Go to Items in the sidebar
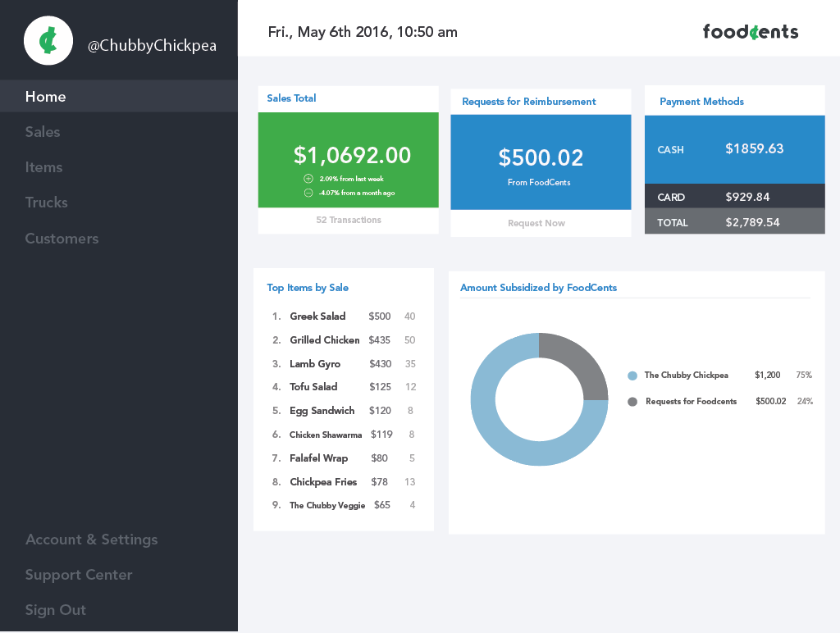Image resolution: width=840 pixels, height=633 pixels. [x=43, y=167]
